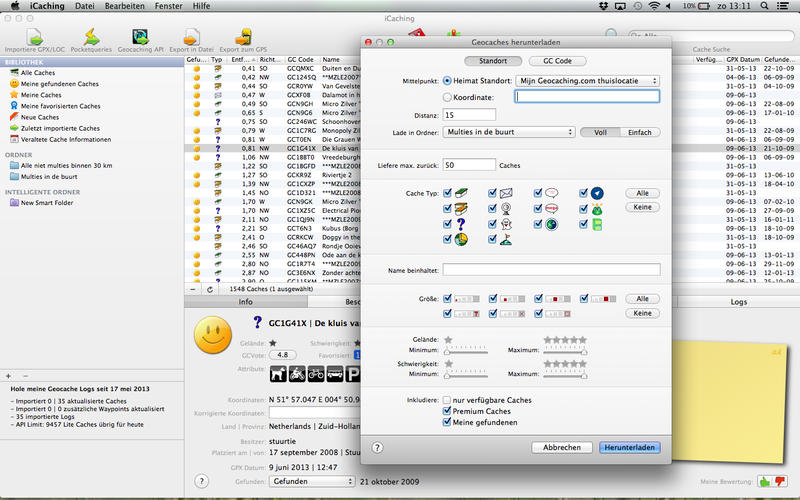This screenshot has height=500, width=800.
Task: Click the dog attribute icon
Action: click(x=278, y=374)
